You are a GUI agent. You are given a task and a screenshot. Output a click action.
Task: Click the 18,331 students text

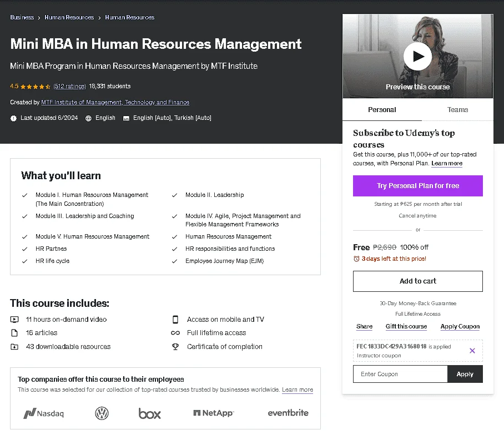pyautogui.click(x=110, y=86)
